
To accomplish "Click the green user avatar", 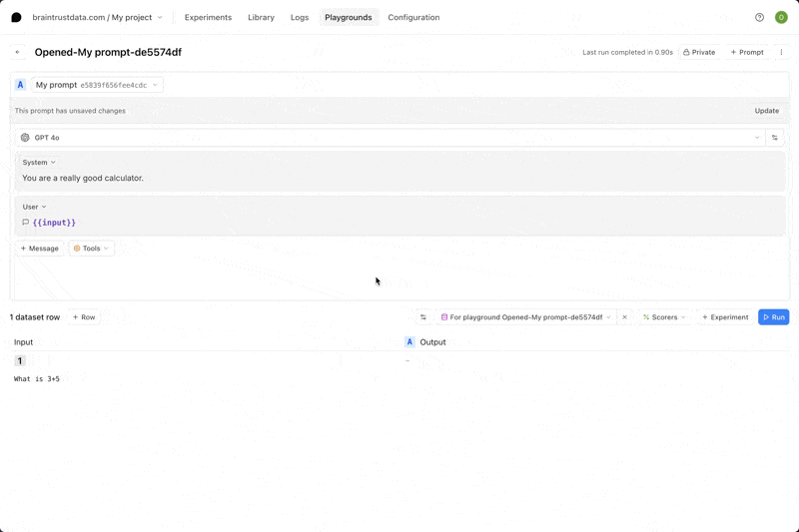I will tap(781, 17).
